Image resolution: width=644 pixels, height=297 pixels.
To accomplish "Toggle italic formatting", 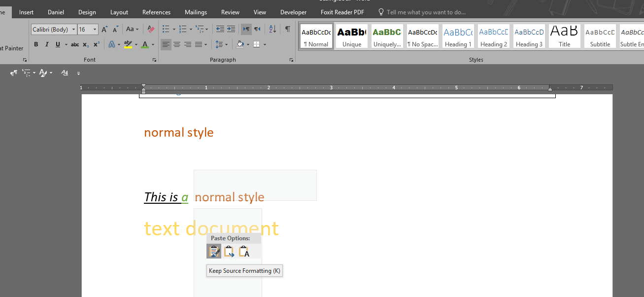I will pos(47,44).
